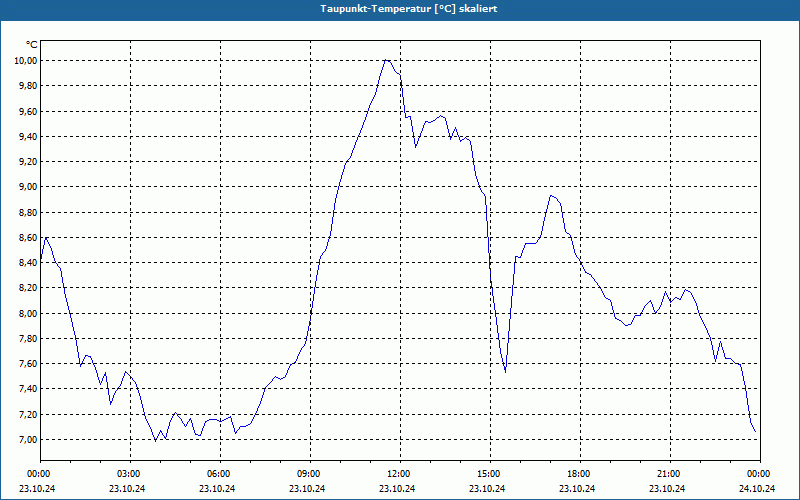800x500 pixels.
Task: Select the '8,80' y-axis value
Action: [x=29, y=212]
